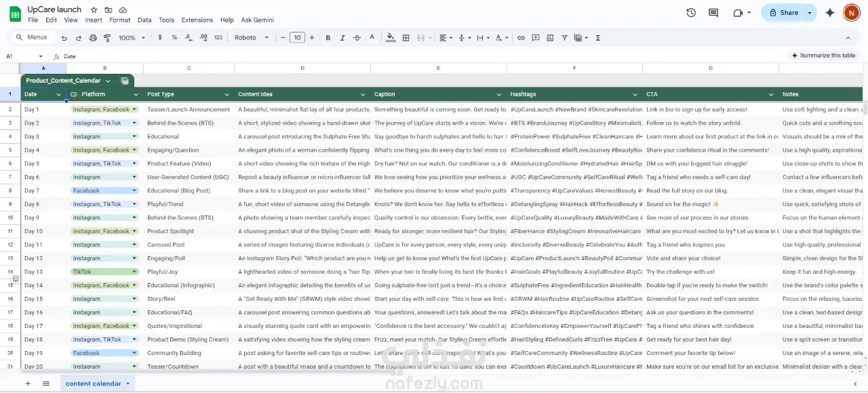The width and height of the screenshot is (868, 393).
Task: Format selection as currency
Action: (160, 38)
